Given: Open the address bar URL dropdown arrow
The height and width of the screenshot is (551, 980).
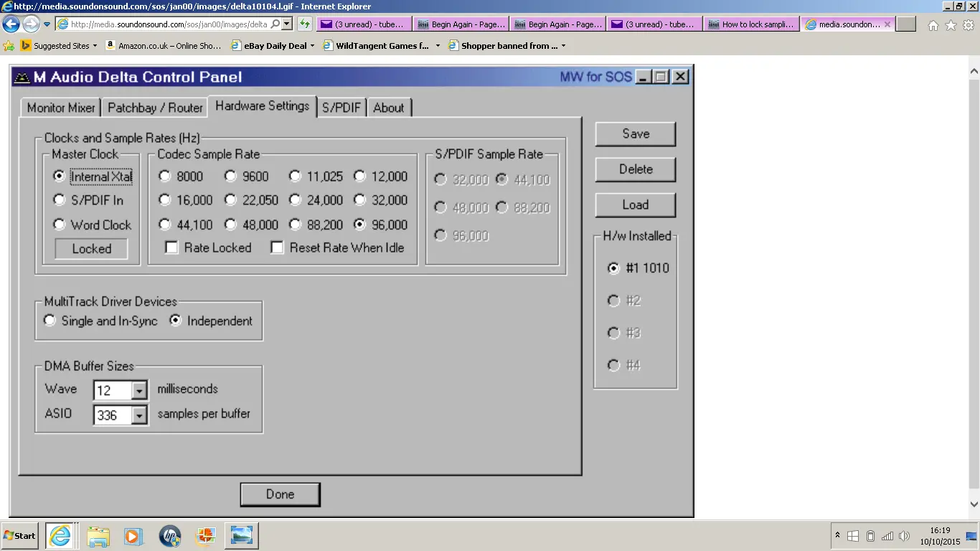Looking at the screenshot, I should tap(287, 24).
